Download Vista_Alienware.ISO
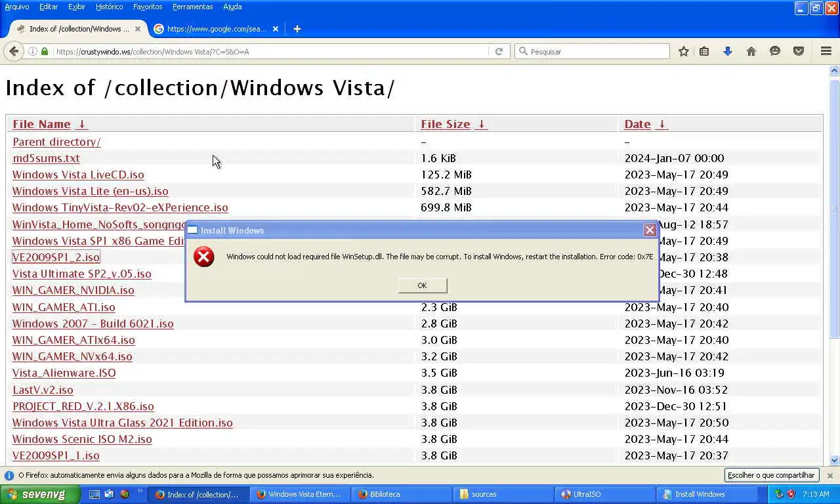Image resolution: width=840 pixels, height=504 pixels. click(64, 373)
